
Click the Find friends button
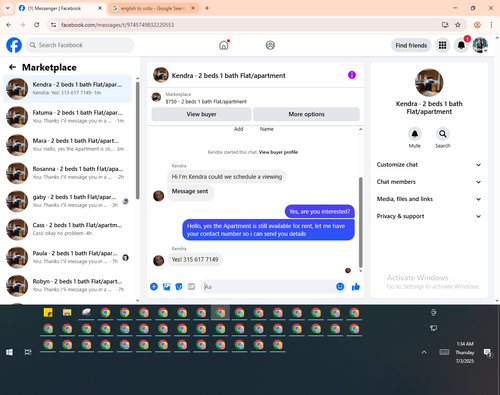click(x=411, y=45)
